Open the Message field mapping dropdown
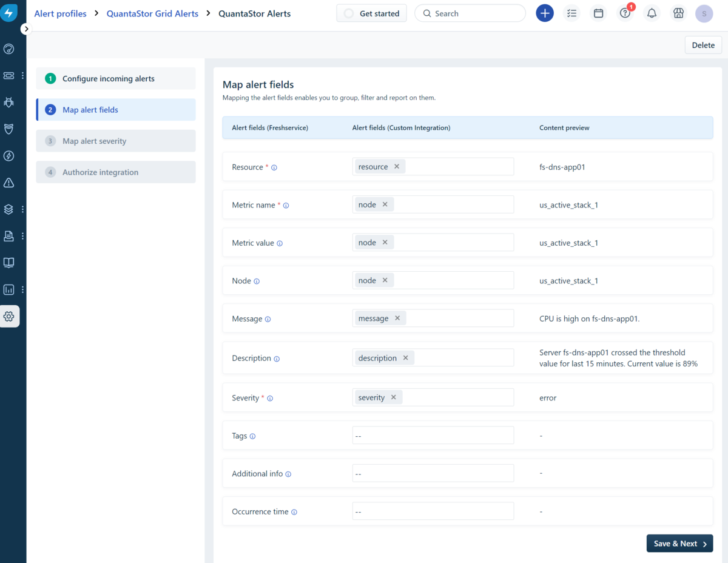The width and height of the screenshot is (728, 563). (433, 319)
